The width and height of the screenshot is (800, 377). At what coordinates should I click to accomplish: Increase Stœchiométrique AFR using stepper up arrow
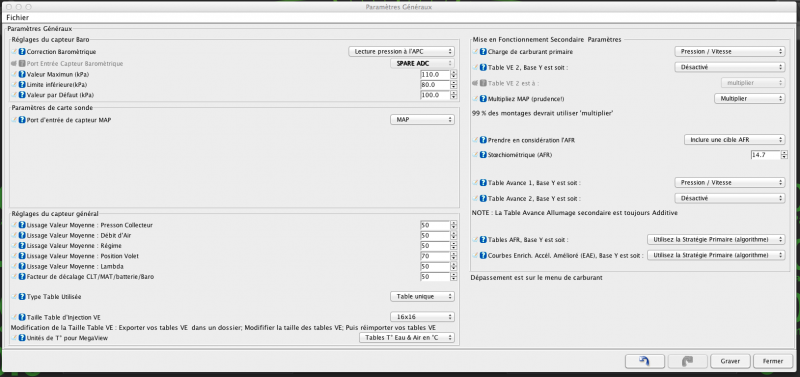point(784,153)
